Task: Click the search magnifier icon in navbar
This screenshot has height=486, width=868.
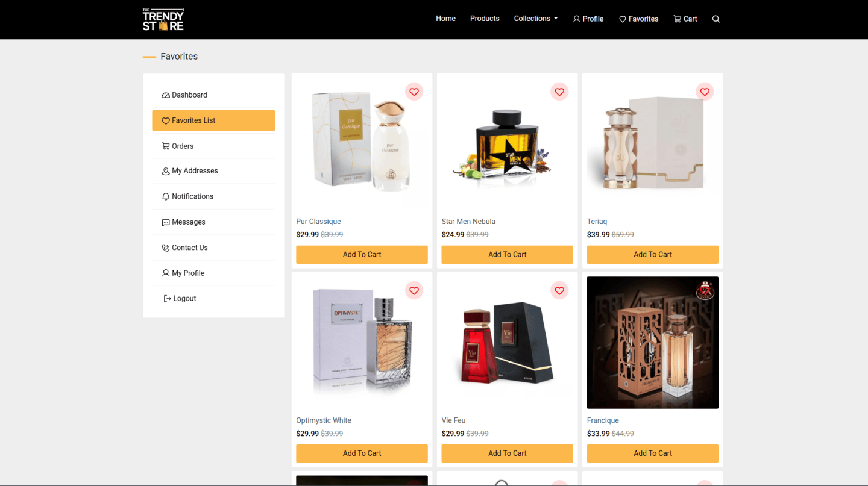Action: point(715,19)
